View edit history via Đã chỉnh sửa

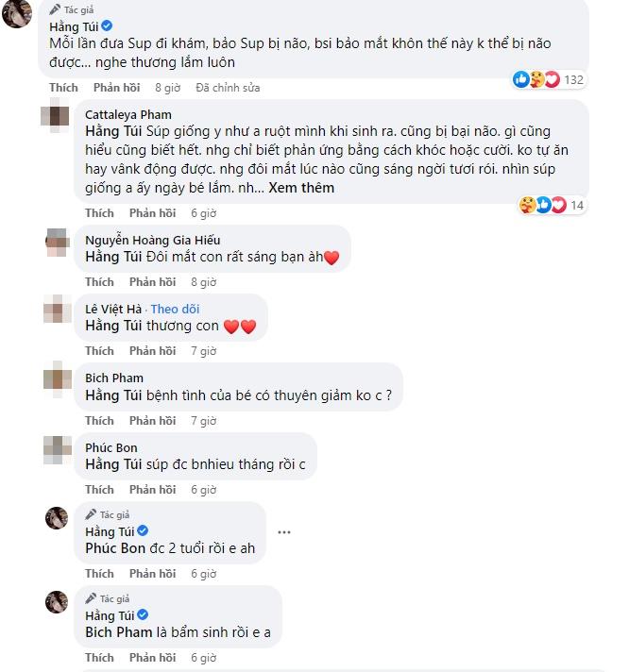point(227,88)
